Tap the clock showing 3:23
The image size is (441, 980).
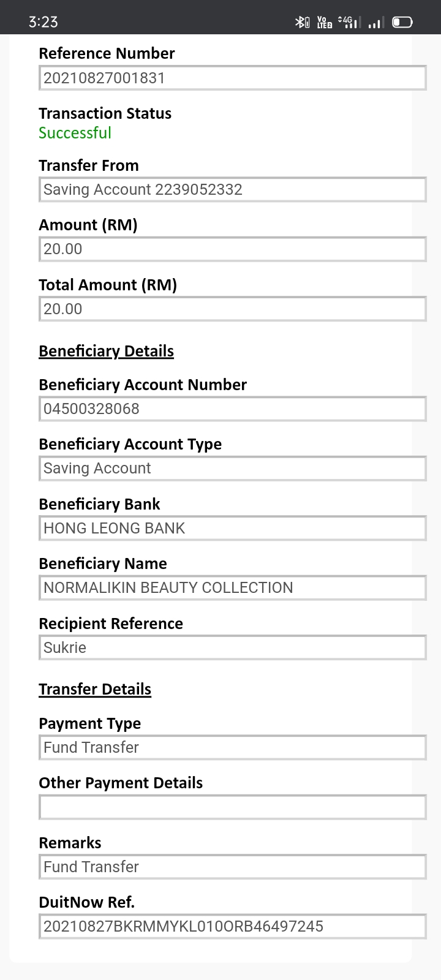[x=43, y=22]
